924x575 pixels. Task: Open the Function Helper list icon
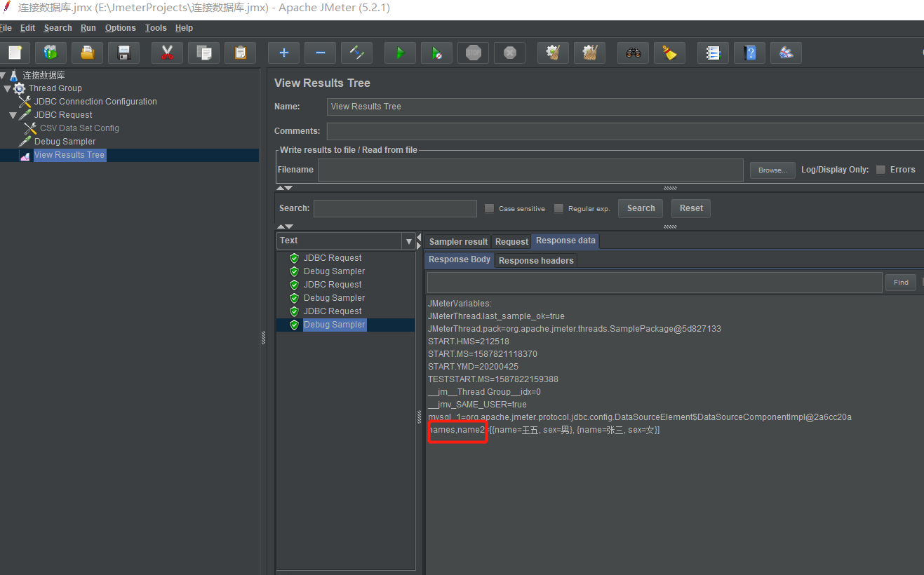pyautogui.click(x=713, y=53)
